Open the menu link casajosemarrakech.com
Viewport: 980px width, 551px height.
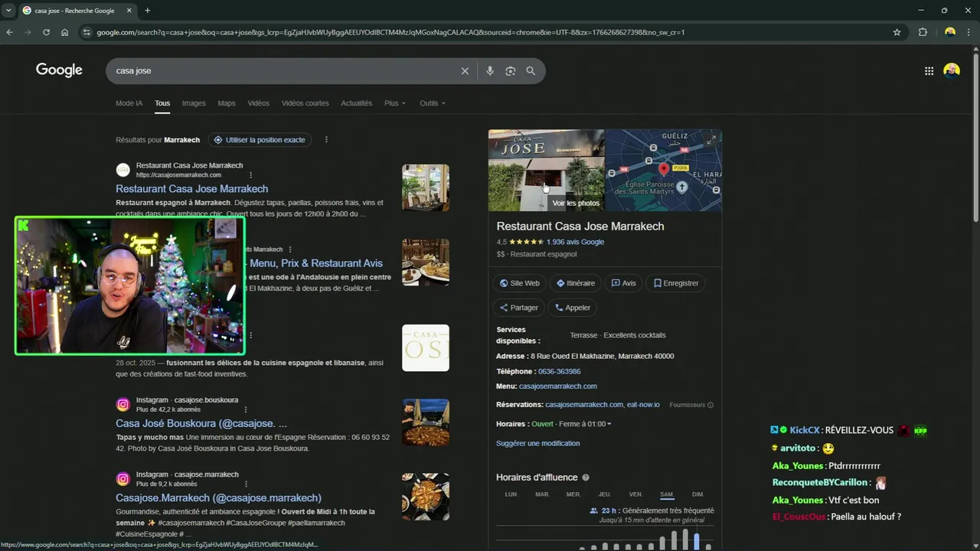[558, 386]
